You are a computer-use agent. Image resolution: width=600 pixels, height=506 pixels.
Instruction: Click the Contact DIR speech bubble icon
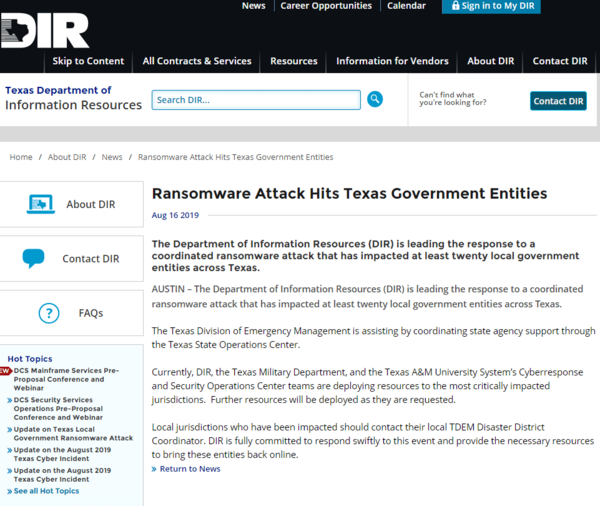click(34, 258)
